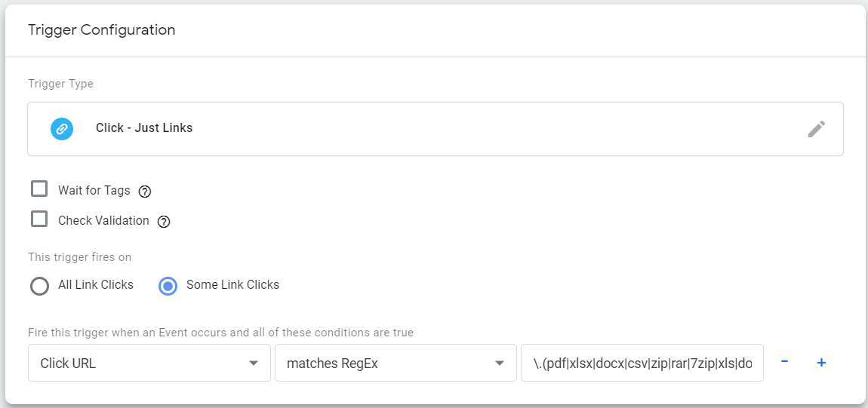Click the Click - Just Links trigger type box
The width and height of the screenshot is (868, 408).
tap(435, 129)
